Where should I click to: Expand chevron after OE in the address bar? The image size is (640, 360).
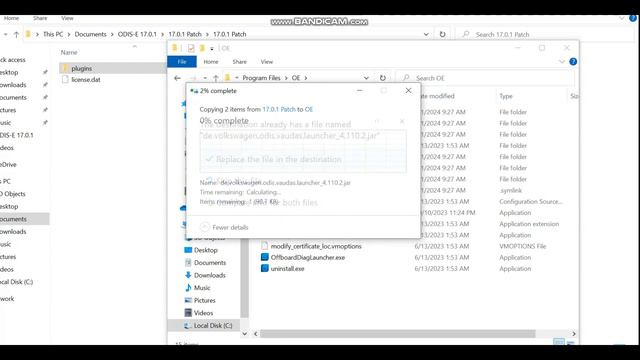point(306,78)
